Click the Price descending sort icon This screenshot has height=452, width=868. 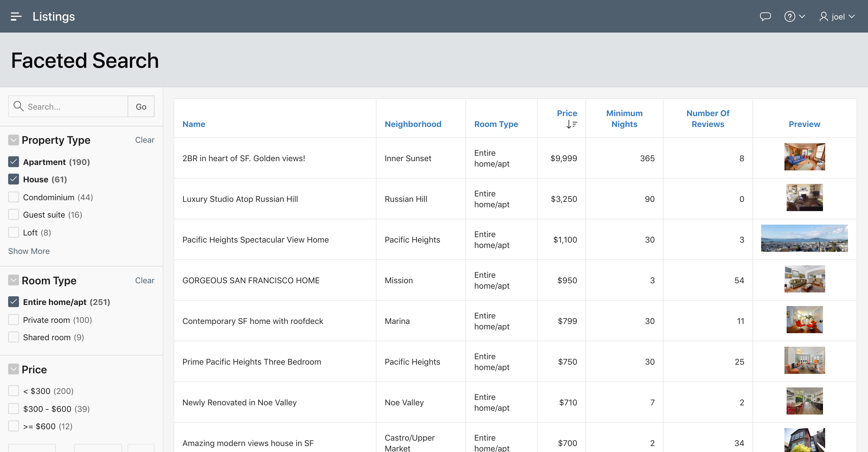[x=572, y=124]
